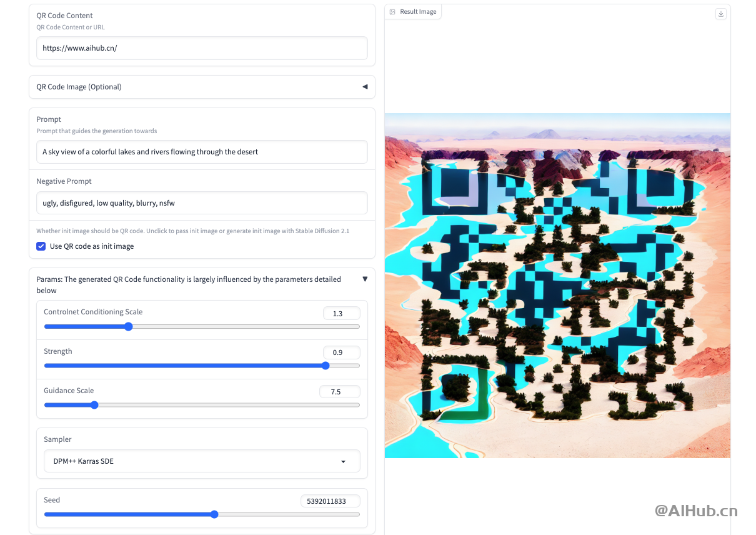Click the Strength value box 0.9
756x535 pixels.
341,352
